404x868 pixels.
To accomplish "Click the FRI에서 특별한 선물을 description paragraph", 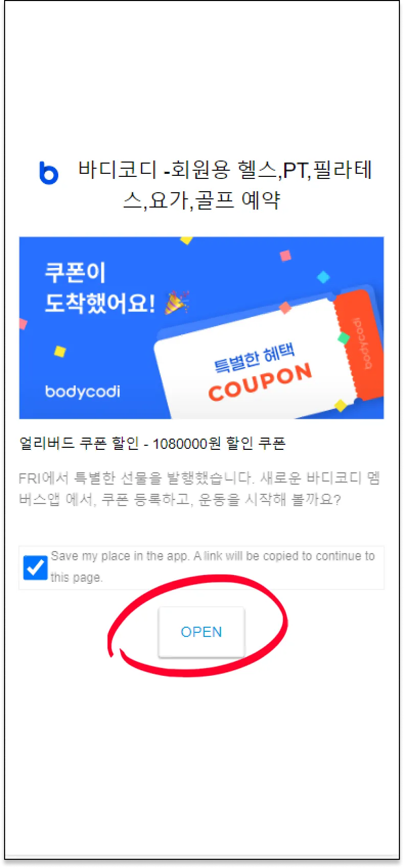I will pos(199,489).
